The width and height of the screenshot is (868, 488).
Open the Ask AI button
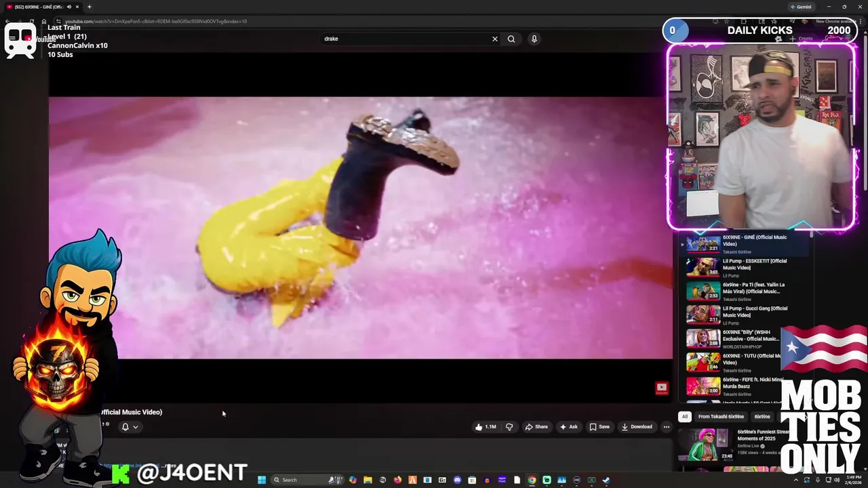568,427
